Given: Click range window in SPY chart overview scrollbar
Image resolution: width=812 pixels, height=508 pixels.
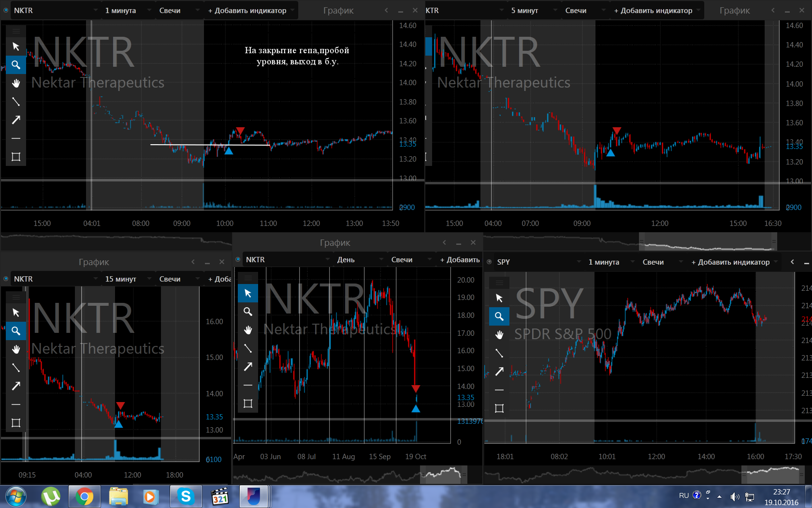Looking at the screenshot, I should pos(773,475).
